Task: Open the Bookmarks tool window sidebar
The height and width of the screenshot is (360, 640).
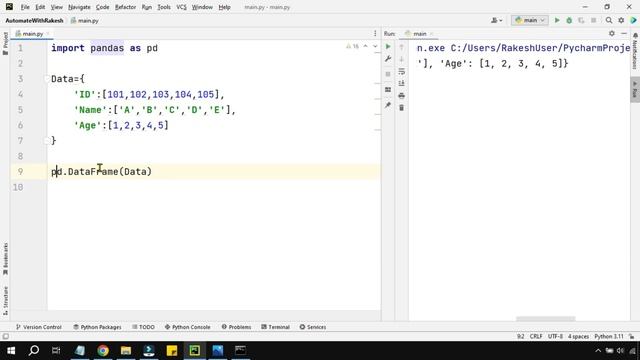Action: click(x=5, y=259)
